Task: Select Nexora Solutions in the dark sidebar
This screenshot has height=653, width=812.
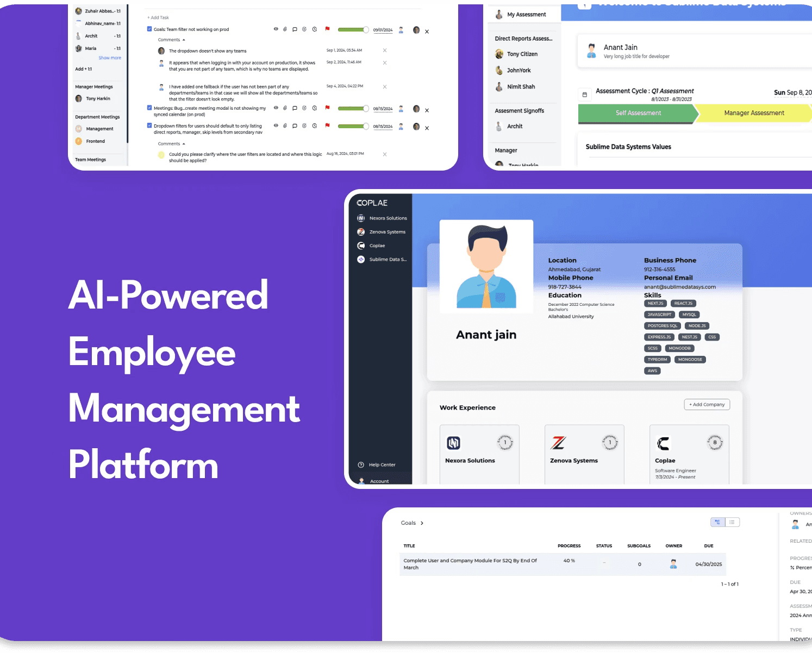Action: click(x=382, y=218)
